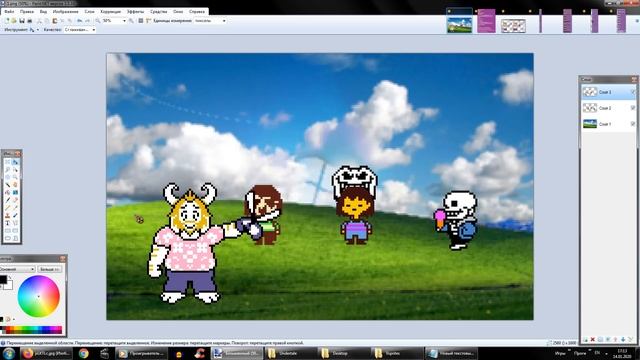The image size is (640, 360).
Task: Click the primary black color swatch
Action: point(3,280)
